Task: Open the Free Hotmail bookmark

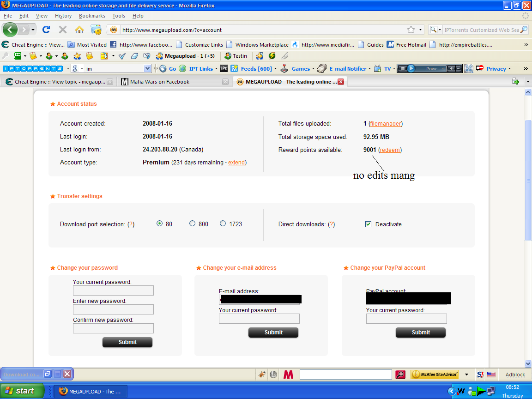Action: pyautogui.click(x=407, y=45)
